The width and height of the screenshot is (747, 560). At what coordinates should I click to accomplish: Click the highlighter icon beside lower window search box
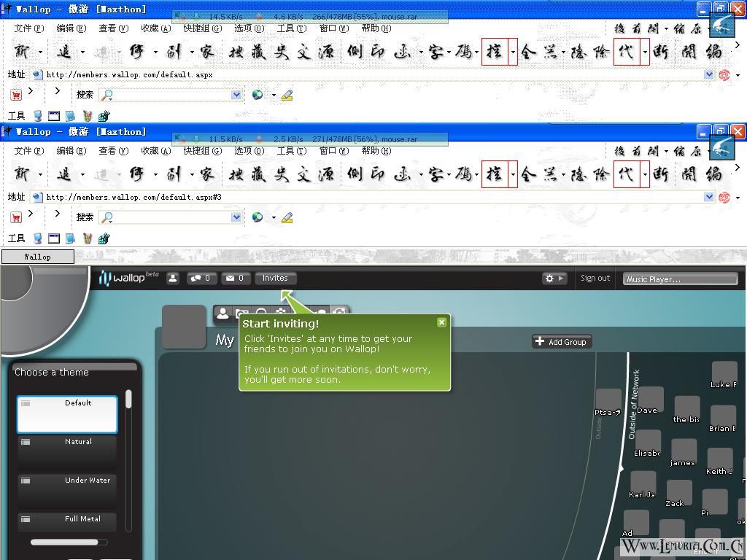(287, 217)
